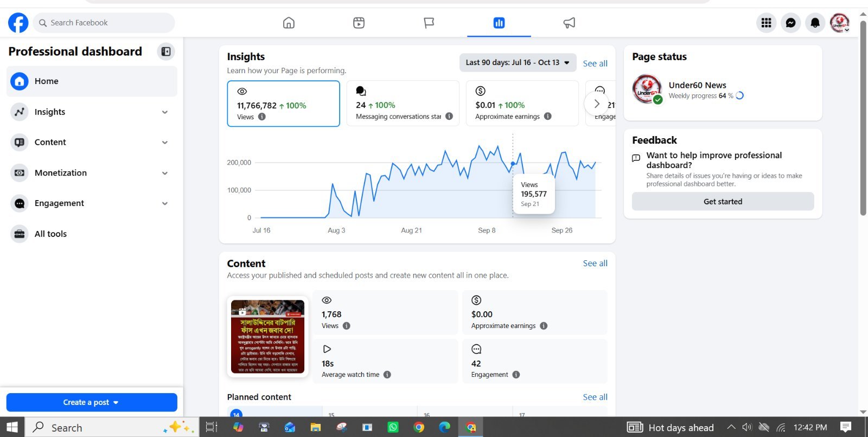The image size is (868, 437).
Task: Open the Under60 News page avatar
Action: (647, 89)
